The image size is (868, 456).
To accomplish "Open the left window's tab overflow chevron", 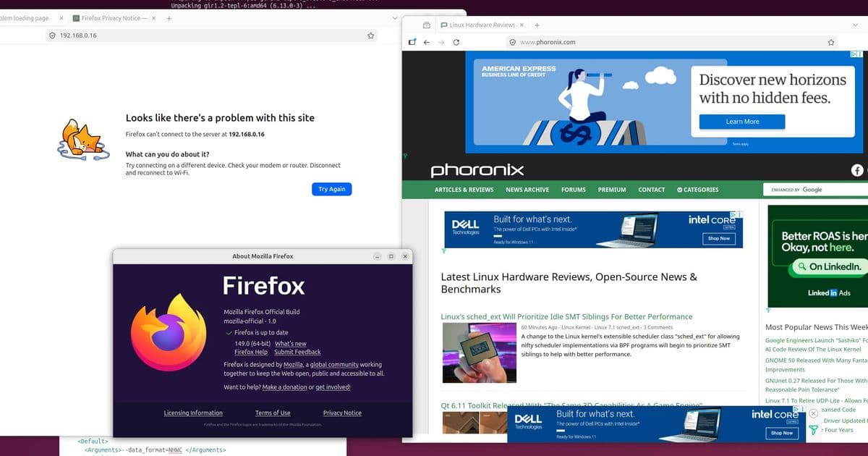I will tap(394, 18).
